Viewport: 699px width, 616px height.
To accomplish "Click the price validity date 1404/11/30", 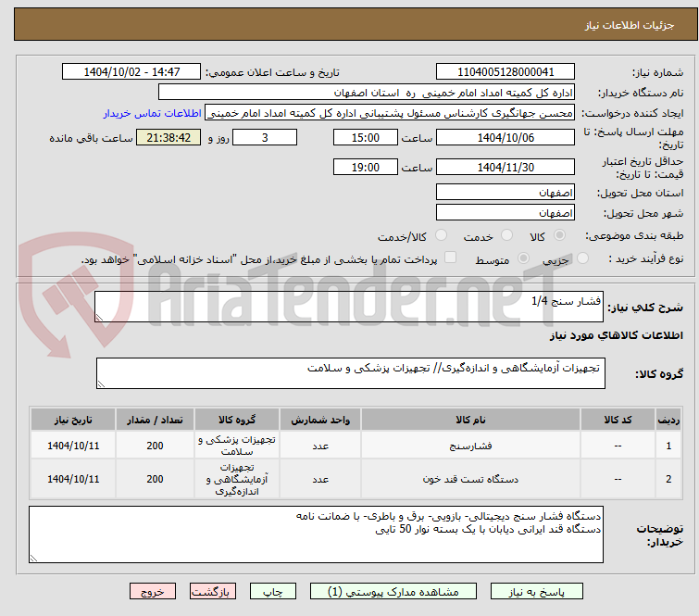I will pos(506,168).
